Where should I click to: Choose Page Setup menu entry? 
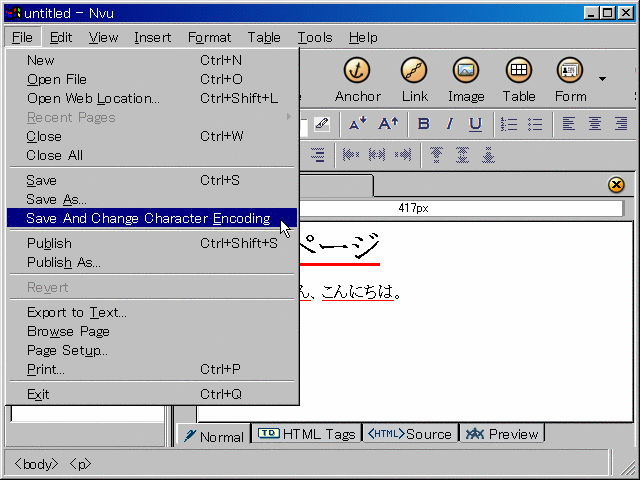pos(152,350)
